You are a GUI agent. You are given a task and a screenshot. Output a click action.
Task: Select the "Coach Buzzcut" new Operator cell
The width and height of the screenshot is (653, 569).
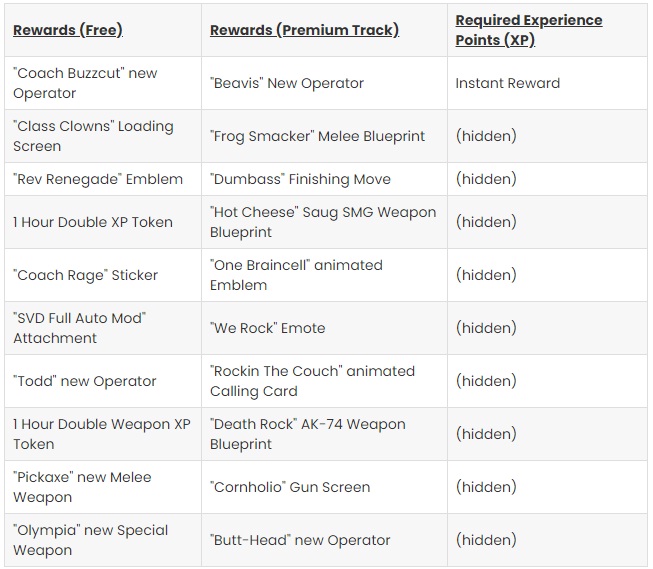(103, 83)
